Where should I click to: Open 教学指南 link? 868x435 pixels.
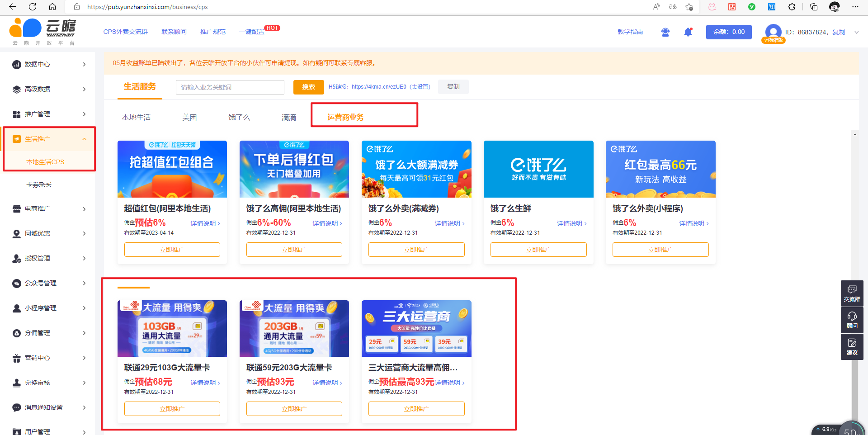click(630, 32)
